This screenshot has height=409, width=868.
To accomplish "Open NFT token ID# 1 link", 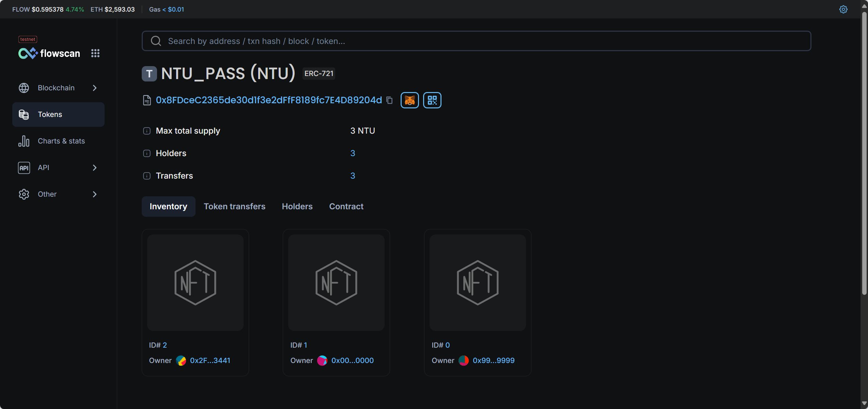I will point(306,345).
